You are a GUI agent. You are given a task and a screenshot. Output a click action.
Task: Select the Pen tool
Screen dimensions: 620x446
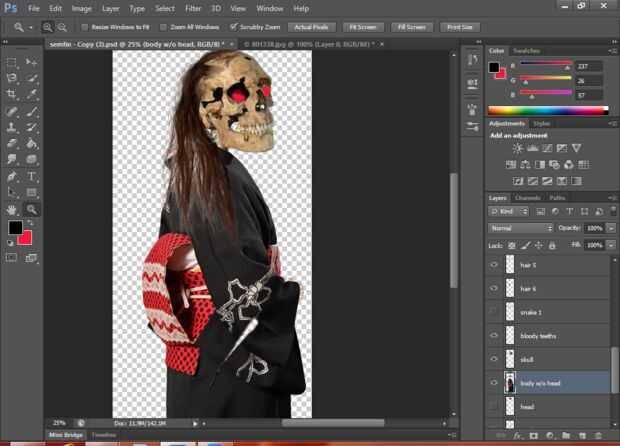point(11,176)
